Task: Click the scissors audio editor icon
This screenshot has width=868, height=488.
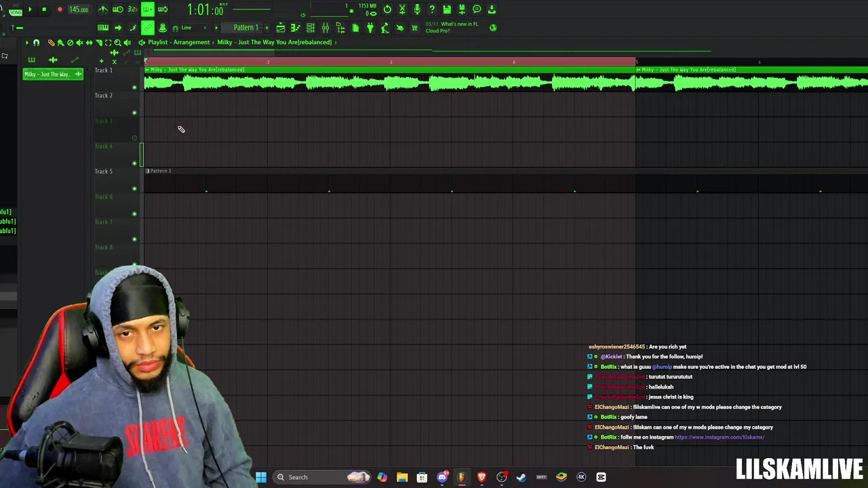Action: [x=402, y=9]
